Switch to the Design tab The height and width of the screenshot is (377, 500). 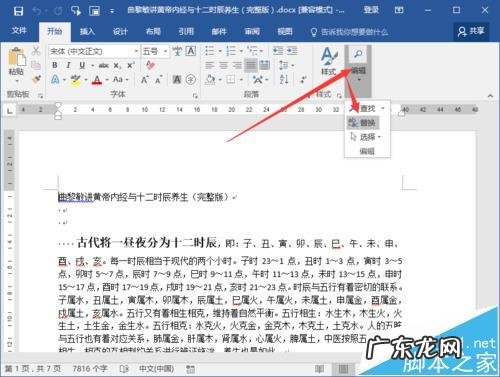coord(120,32)
